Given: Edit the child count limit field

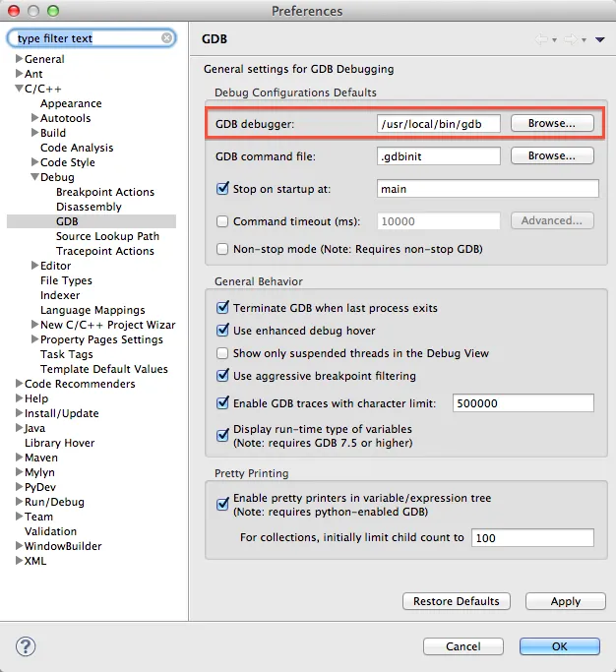Looking at the screenshot, I should point(532,538).
